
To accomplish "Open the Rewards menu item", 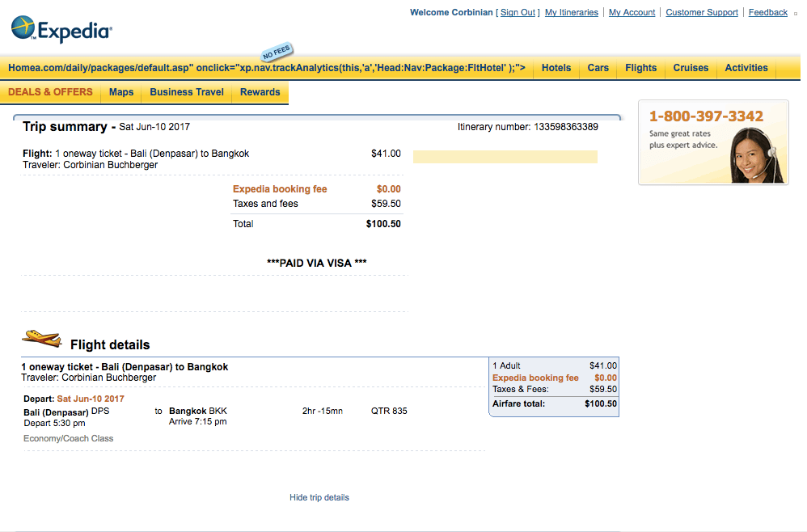I will 260,92.
